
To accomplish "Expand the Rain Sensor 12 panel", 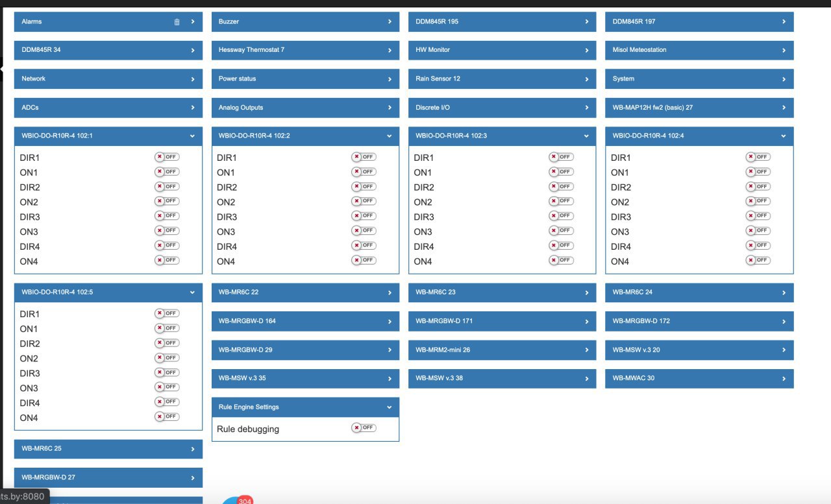I will [502, 78].
